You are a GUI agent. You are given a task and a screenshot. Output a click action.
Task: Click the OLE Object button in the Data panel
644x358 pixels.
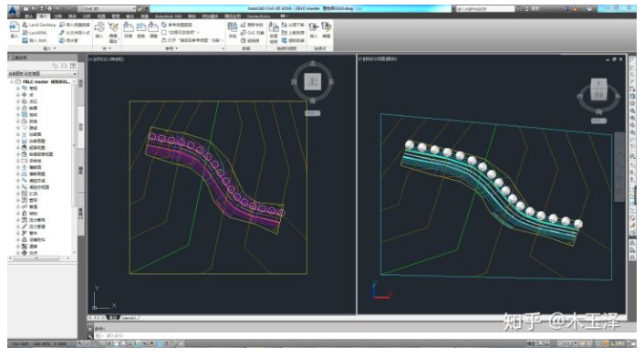tap(253, 33)
